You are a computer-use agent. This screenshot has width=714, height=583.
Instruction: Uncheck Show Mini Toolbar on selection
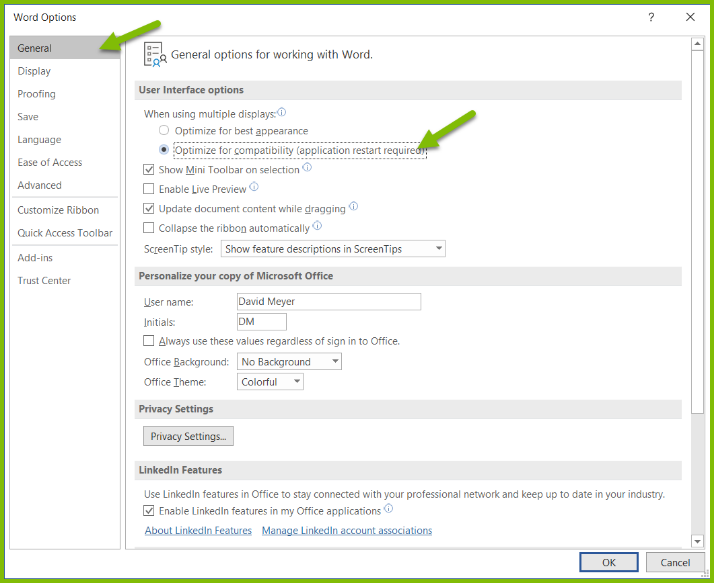(148, 170)
